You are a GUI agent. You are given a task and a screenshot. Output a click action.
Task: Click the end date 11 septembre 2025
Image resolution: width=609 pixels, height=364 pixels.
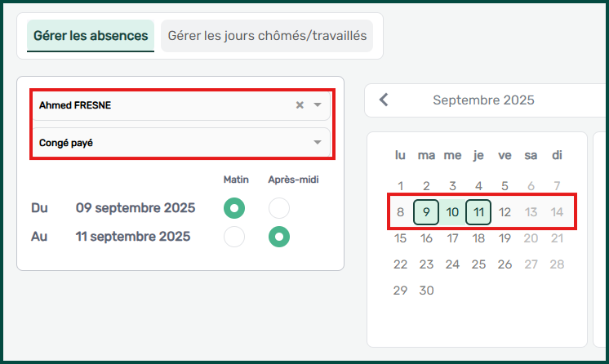pyautogui.click(x=133, y=237)
